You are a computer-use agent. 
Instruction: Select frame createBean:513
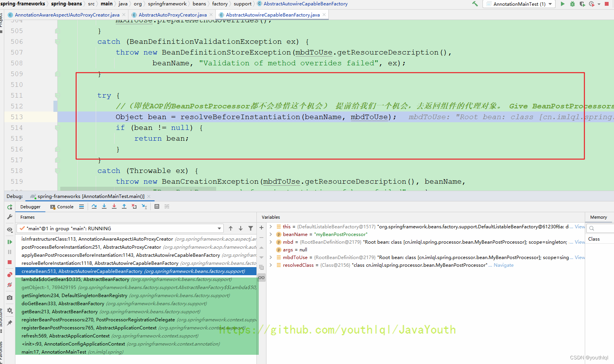tap(136, 271)
